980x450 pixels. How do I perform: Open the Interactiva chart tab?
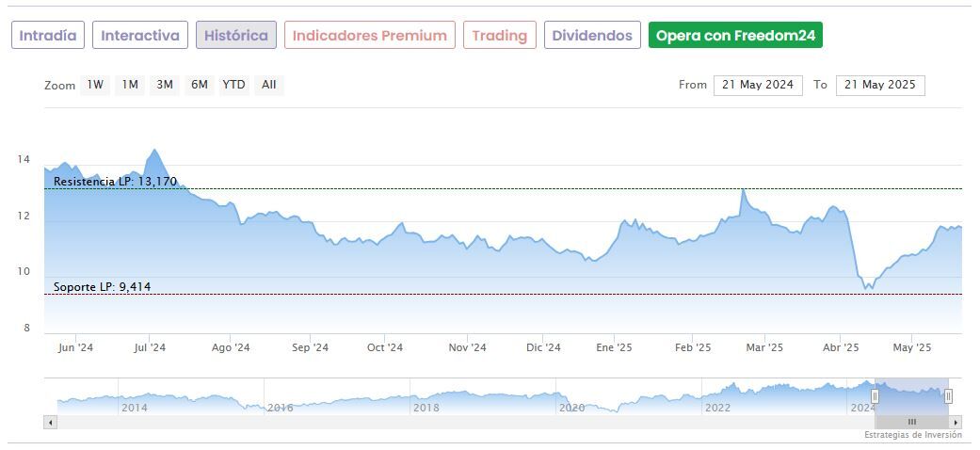pyautogui.click(x=140, y=36)
